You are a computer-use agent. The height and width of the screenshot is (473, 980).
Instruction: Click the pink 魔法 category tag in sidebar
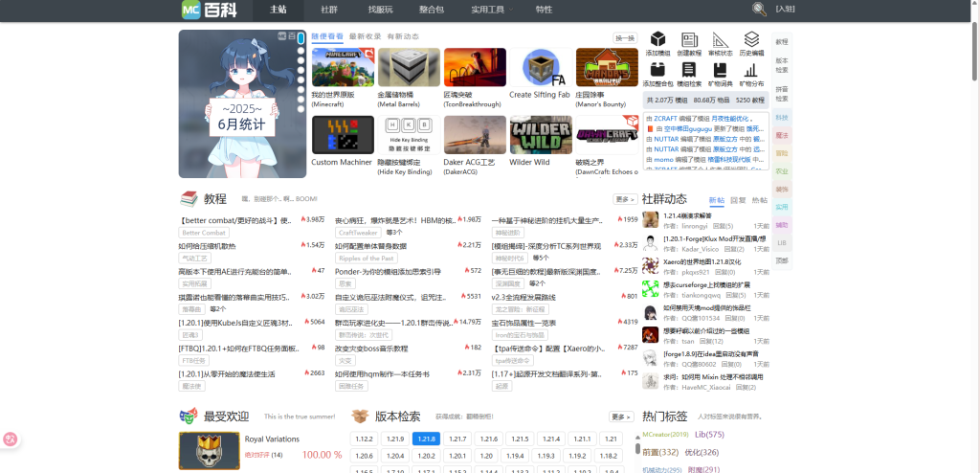click(782, 135)
